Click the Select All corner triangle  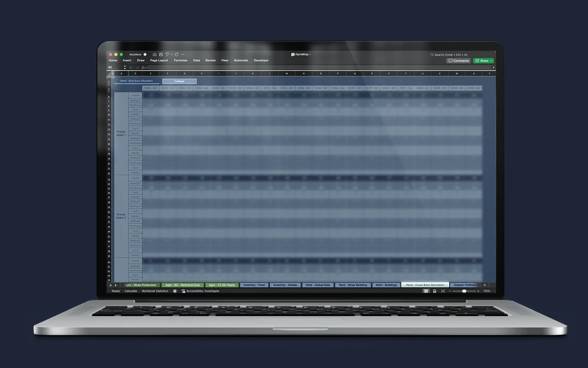tap(109, 74)
